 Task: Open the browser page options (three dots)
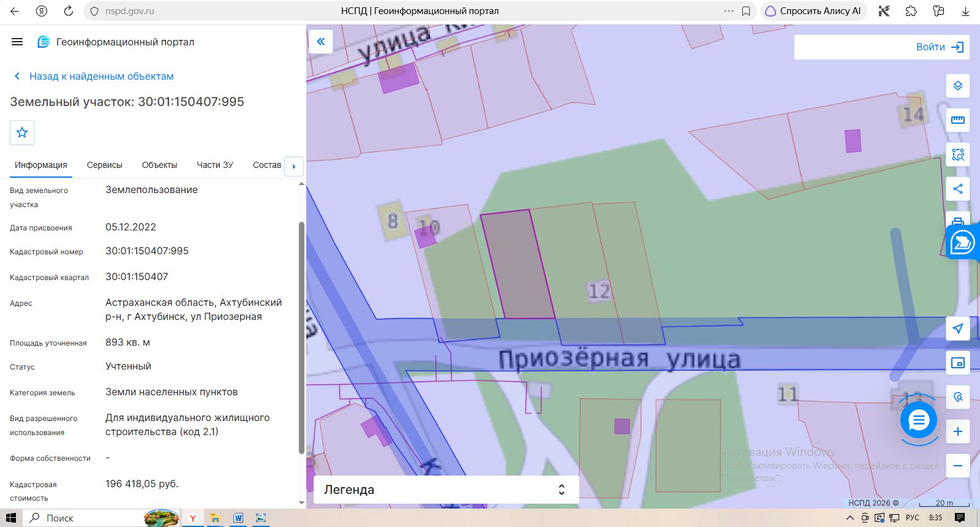728,11
